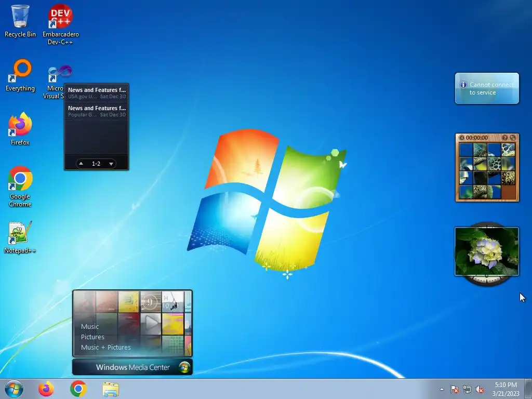Click the Windows Media Center banner
Viewport: 532px width, 399px height.
[x=132, y=367]
